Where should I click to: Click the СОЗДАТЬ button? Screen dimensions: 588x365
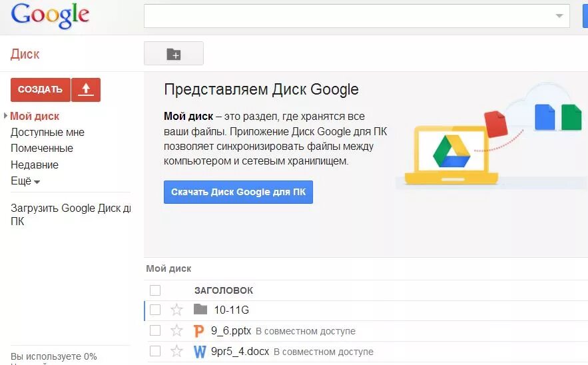[x=40, y=90]
